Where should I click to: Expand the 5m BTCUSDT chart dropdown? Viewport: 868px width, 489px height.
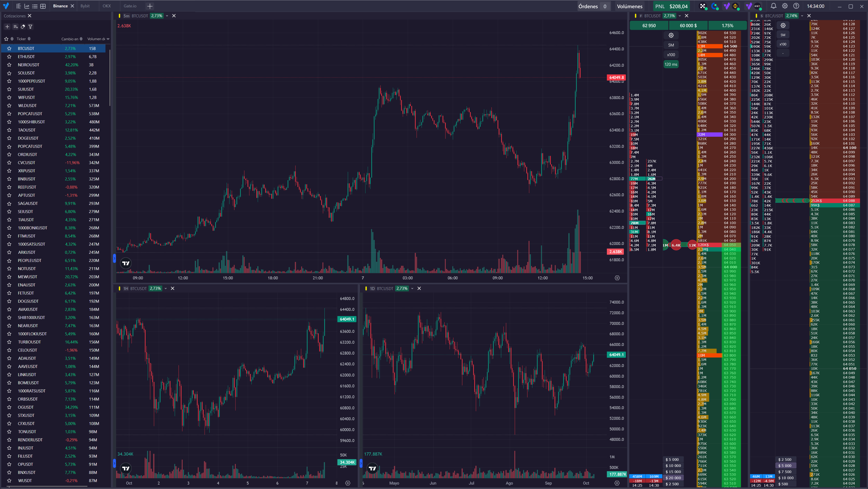[167, 16]
